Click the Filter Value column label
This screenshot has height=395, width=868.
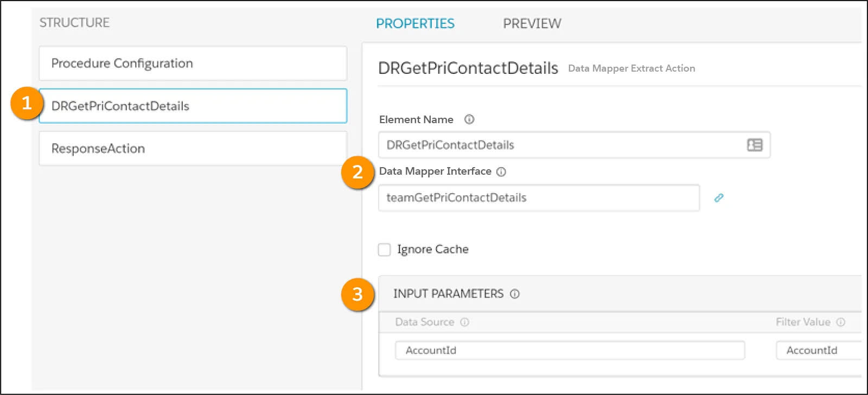point(803,322)
